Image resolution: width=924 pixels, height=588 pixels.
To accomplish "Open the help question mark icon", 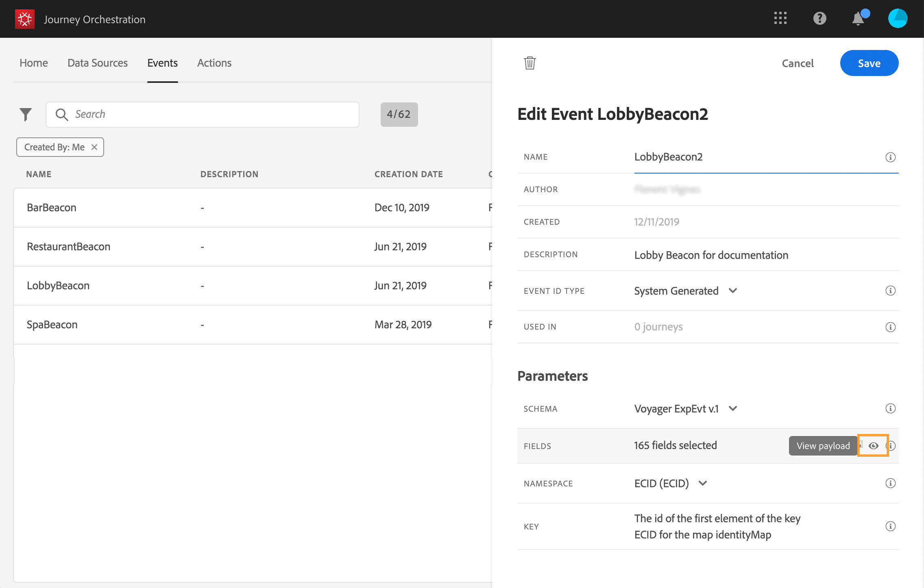I will pyautogui.click(x=819, y=18).
